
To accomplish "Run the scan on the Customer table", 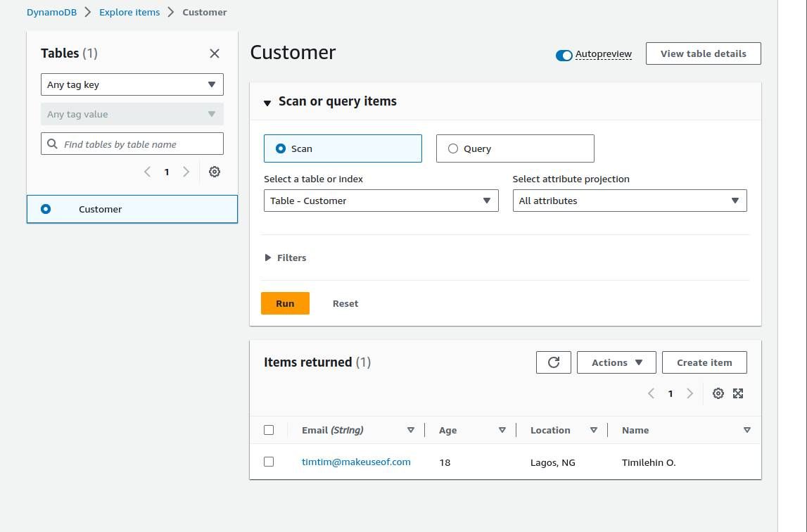I will (285, 303).
